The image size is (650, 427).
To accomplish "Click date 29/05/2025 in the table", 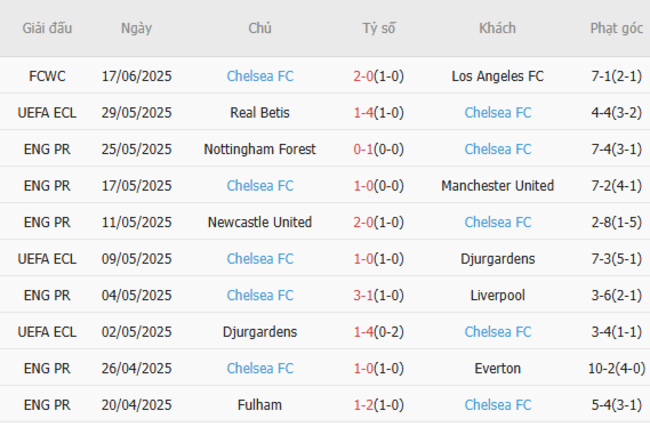I will tap(137, 113).
